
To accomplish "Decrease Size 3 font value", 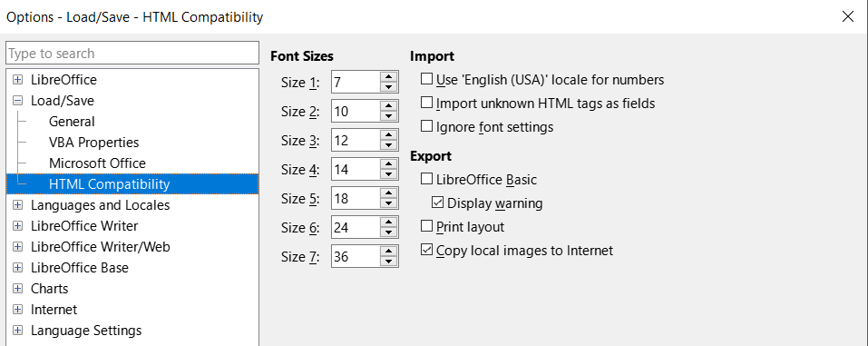I will 389,144.
